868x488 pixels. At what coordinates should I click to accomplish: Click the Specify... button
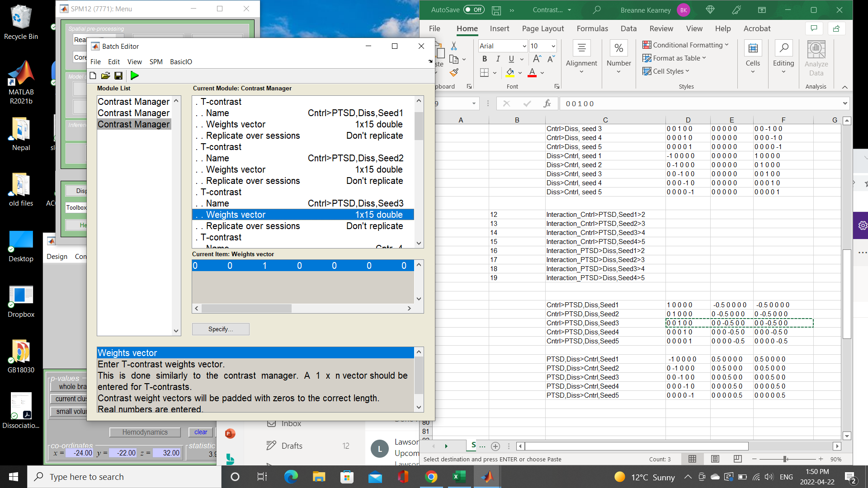pyautogui.click(x=221, y=329)
